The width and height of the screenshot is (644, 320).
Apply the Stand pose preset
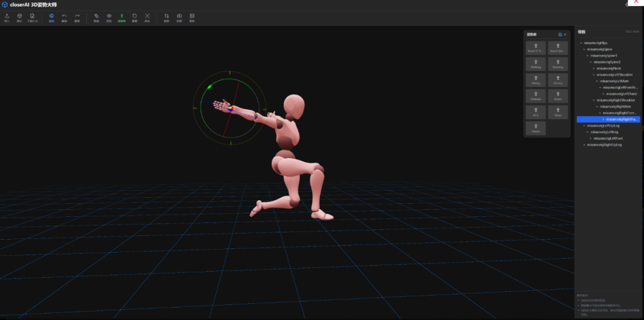(558, 48)
